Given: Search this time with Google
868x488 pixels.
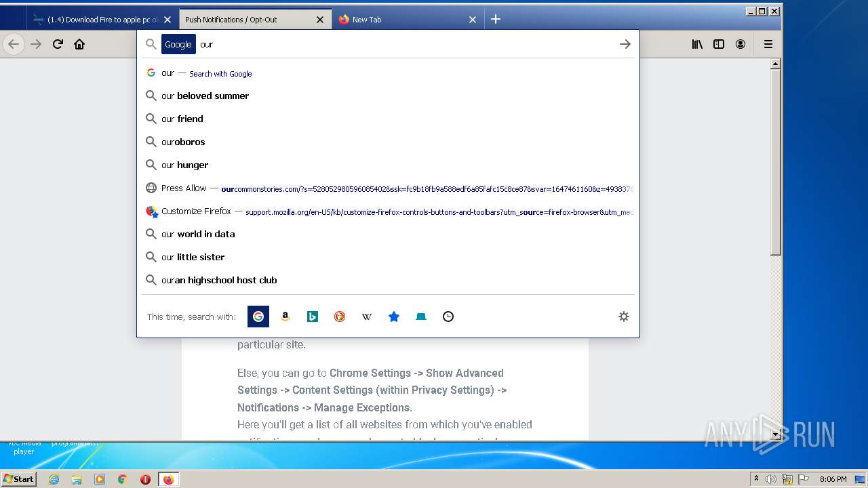Looking at the screenshot, I should 258,317.
